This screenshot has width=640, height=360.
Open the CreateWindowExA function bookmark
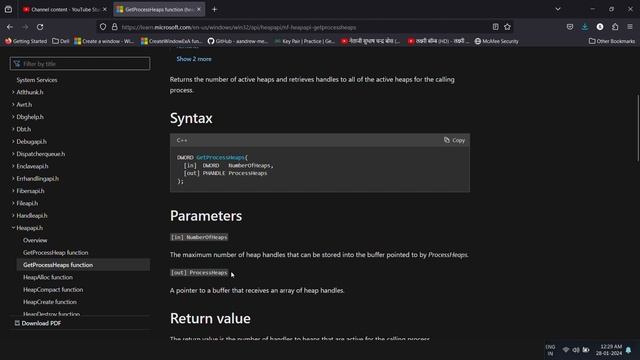171,41
